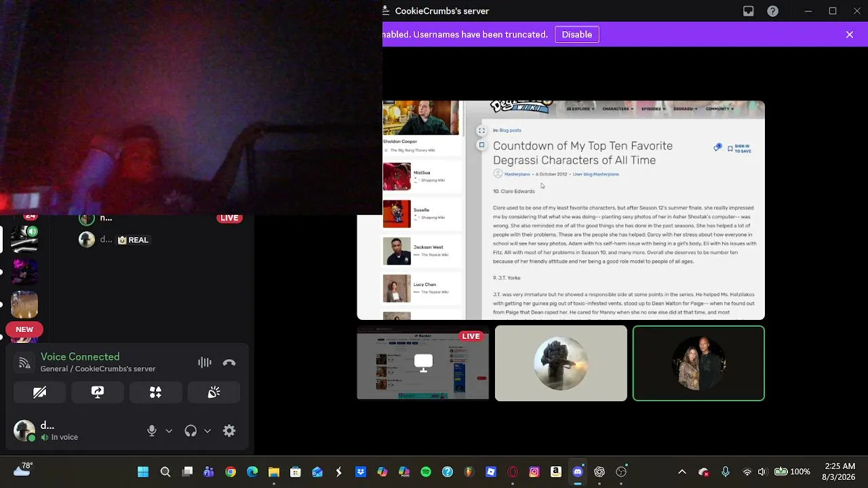Open the soundboard button
Viewport: 868px width, 488px height.
(x=214, y=392)
